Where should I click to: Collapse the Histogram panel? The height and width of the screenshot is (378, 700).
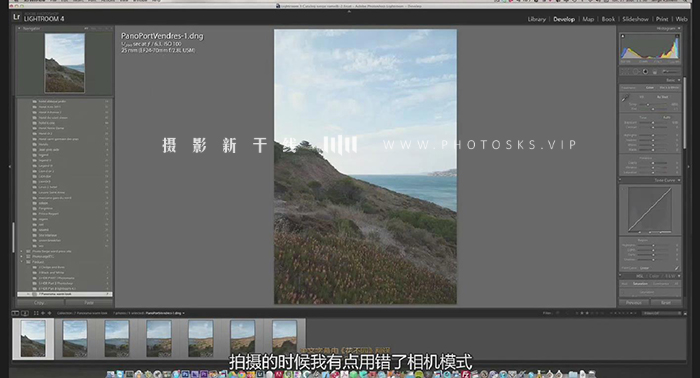[679, 29]
